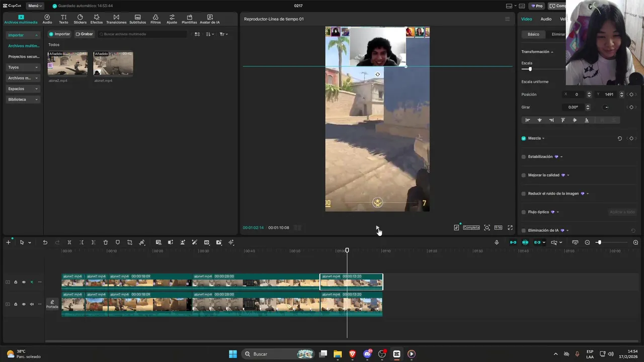Screen dimensions: 644x362
Task: Enable the Mejorar la calidad checkbox
Action: [x=524, y=175]
